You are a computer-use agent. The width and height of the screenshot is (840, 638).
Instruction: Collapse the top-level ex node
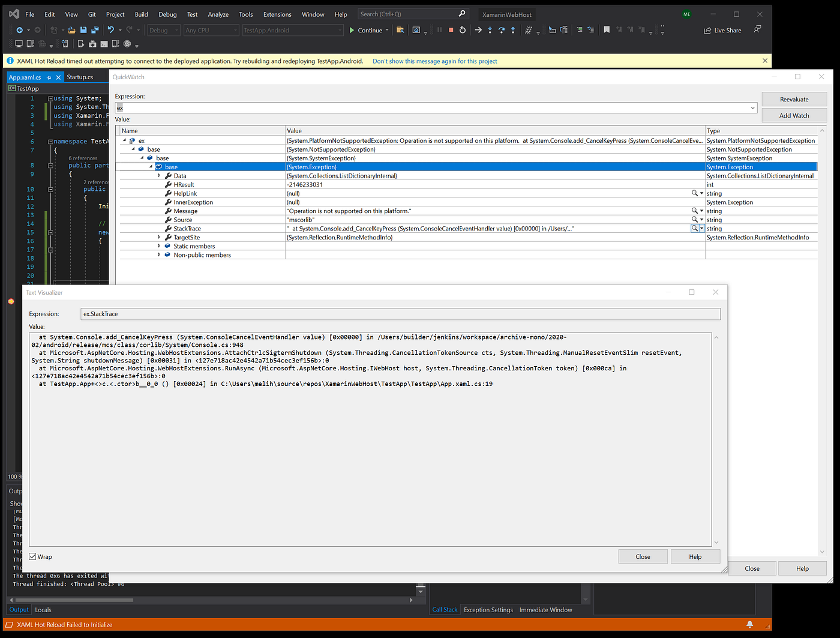(x=125, y=140)
